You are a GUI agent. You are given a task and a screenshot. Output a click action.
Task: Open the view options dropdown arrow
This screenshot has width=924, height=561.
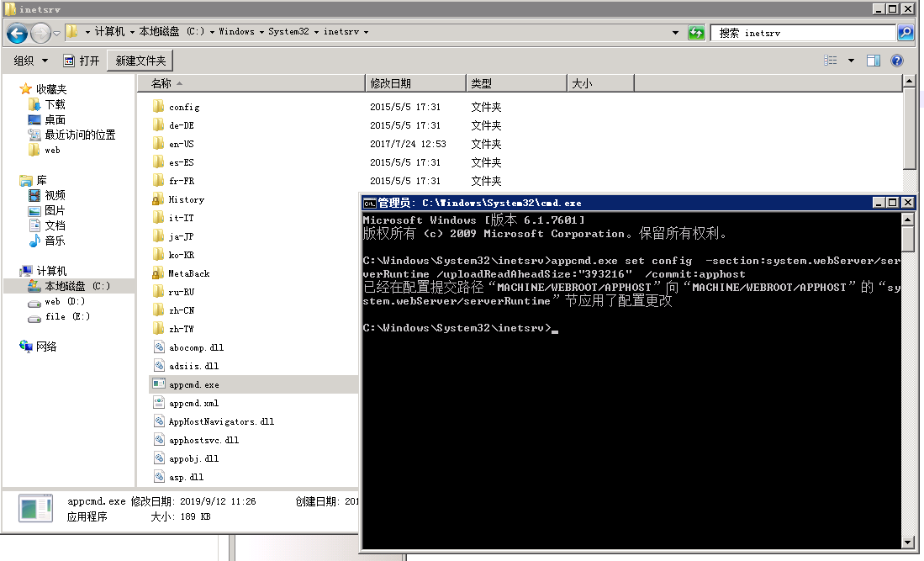coord(851,61)
